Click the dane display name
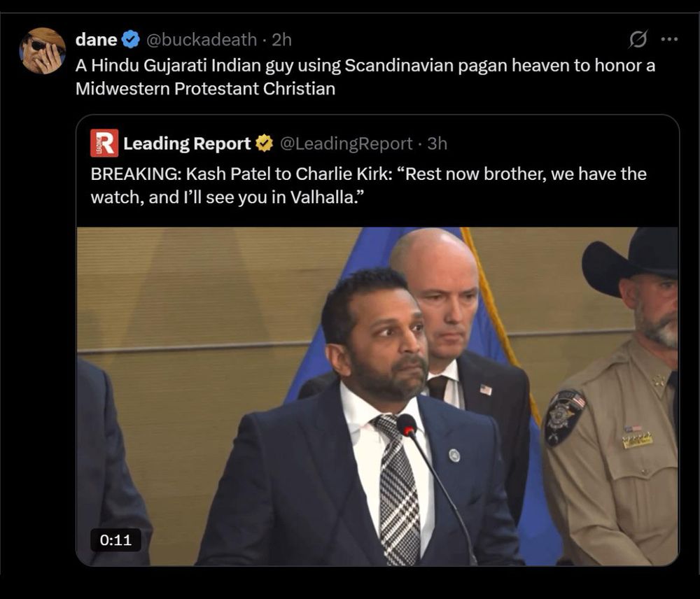700x599 pixels. tap(96, 40)
